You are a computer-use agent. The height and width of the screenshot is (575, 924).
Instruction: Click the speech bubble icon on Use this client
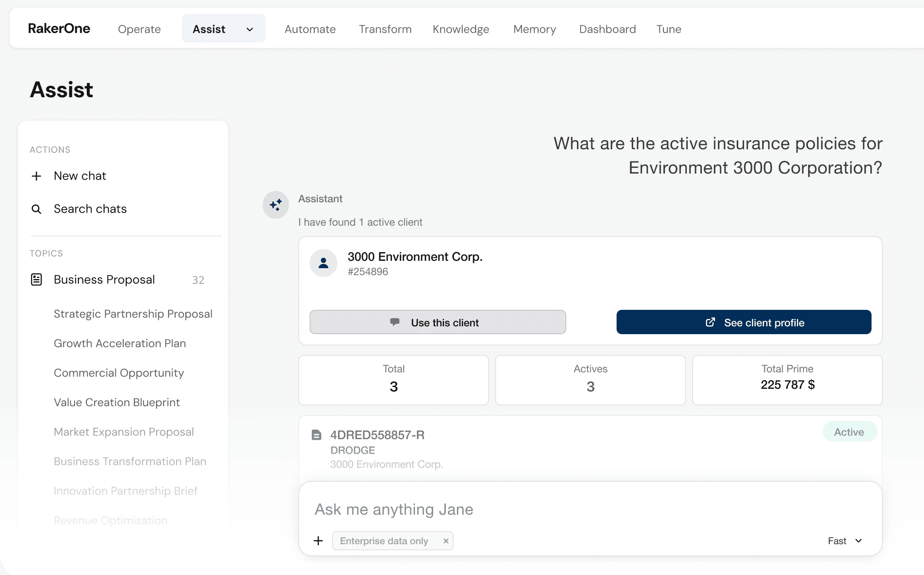pos(395,322)
